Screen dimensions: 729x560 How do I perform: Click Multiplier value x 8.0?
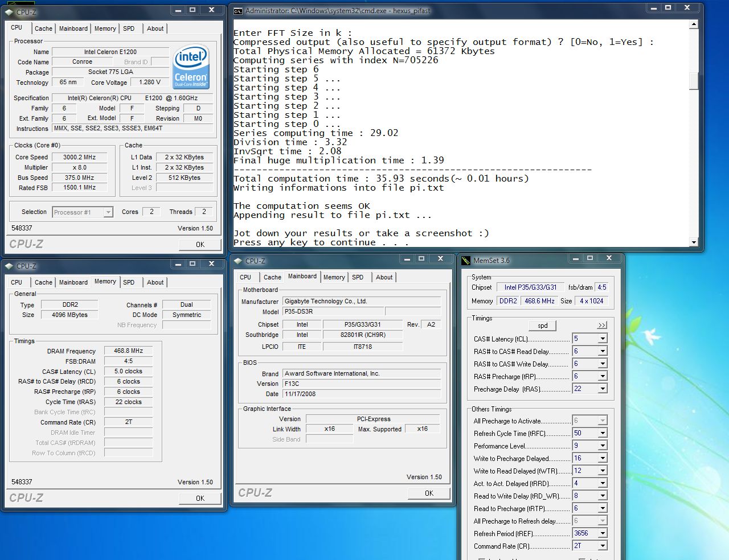pyautogui.click(x=79, y=167)
